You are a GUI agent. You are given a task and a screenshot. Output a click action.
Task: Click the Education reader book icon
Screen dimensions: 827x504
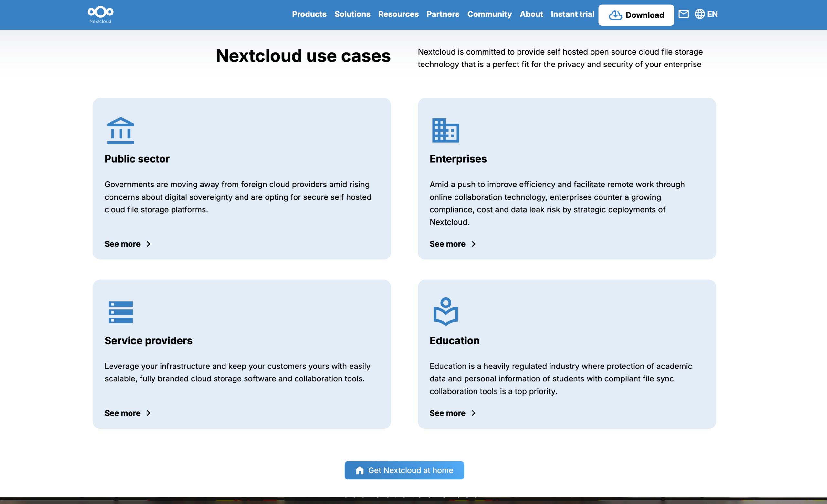click(x=445, y=311)
